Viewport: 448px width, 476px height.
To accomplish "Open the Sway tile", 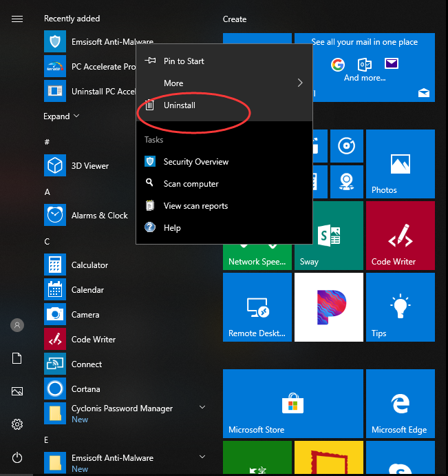I will [x=329, y=256].
